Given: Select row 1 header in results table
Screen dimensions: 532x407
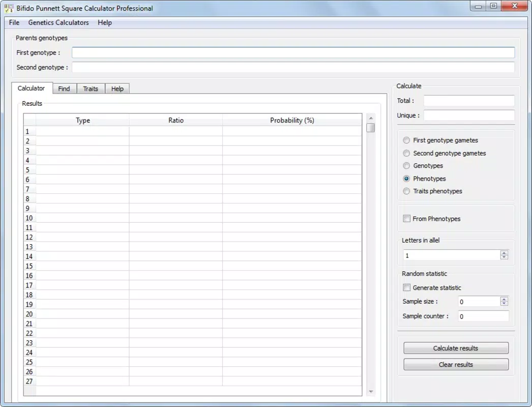Looking at the screenshot, I should point(29,131).
